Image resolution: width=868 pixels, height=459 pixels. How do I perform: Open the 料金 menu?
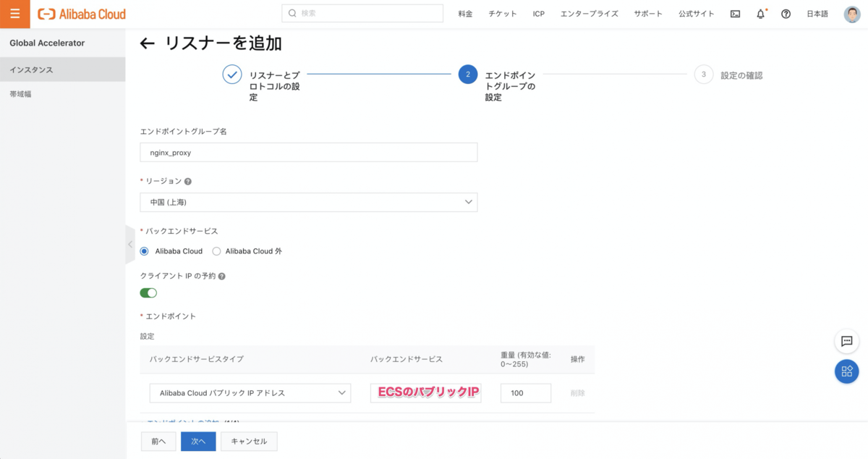[x=465, y=14]
